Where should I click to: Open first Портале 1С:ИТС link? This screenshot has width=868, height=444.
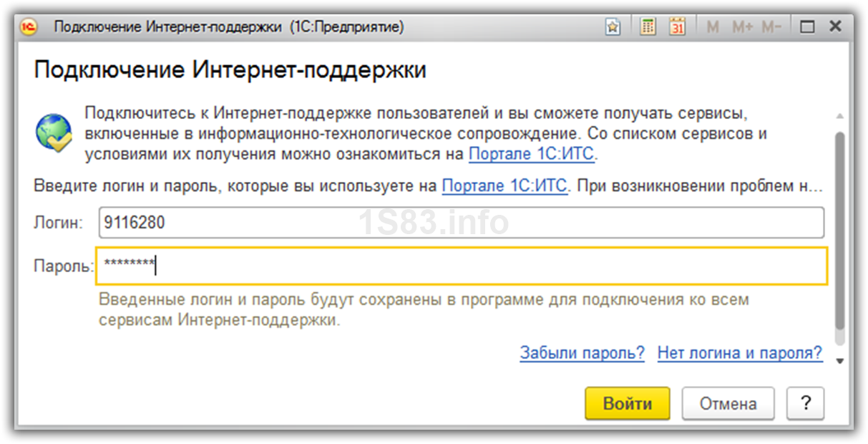[532, 153]
